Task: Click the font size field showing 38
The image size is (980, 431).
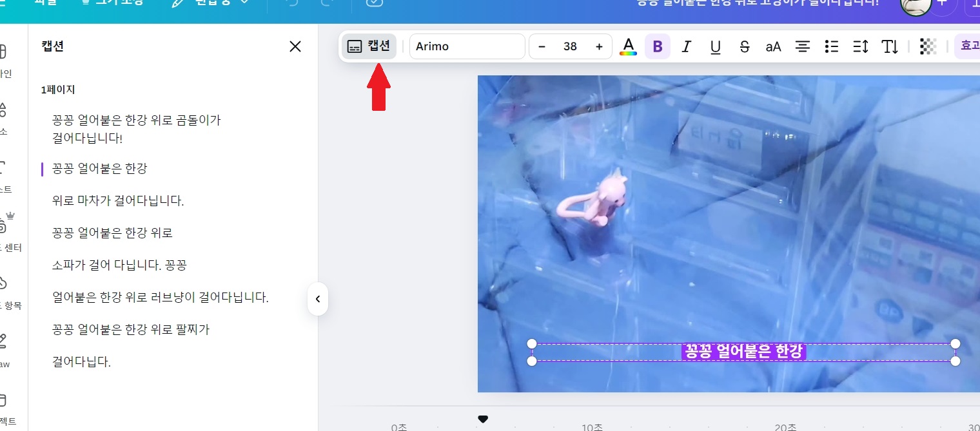Action: click(570, 46)
